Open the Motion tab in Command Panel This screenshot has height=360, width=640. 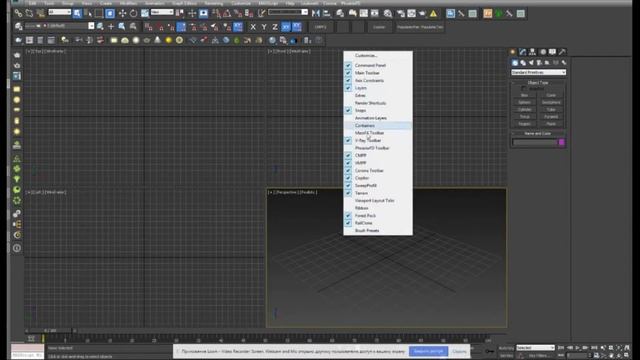(x=543, y=52)
